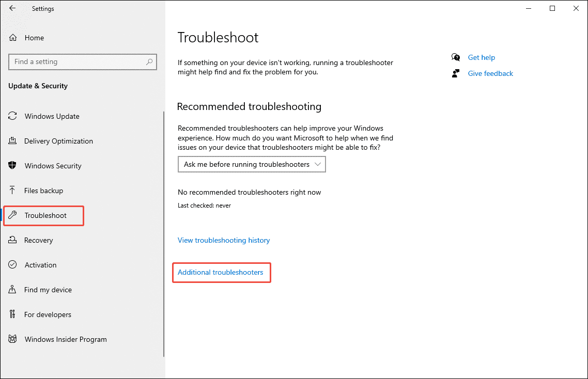Image resolution: width=588 pixels, height=379 pixels.
Task: Return to Settings Home
Action: 35,37
